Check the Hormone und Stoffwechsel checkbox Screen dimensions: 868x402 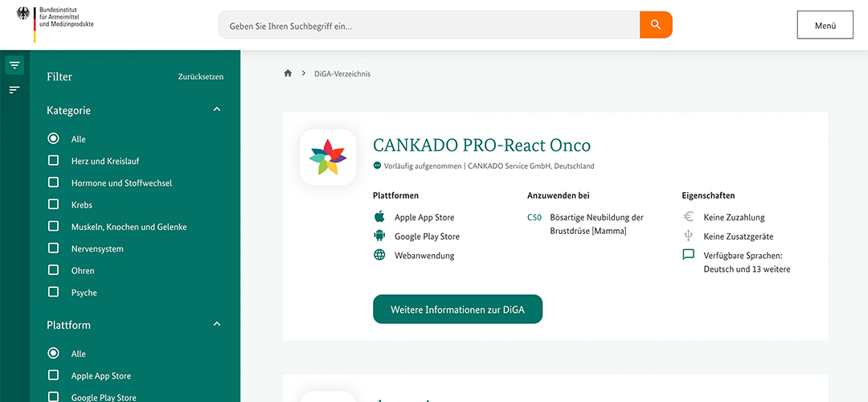pyautogui.click(x=53, y=183)
